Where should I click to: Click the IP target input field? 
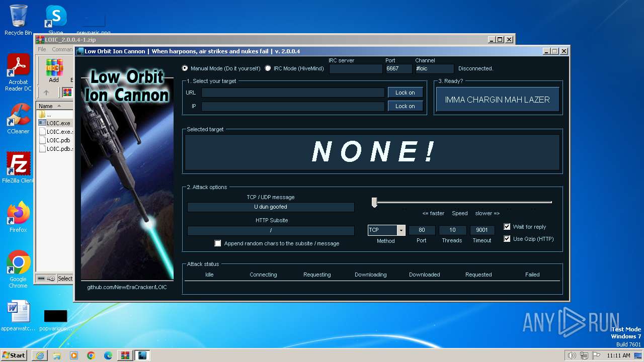(x=293, y=106)
